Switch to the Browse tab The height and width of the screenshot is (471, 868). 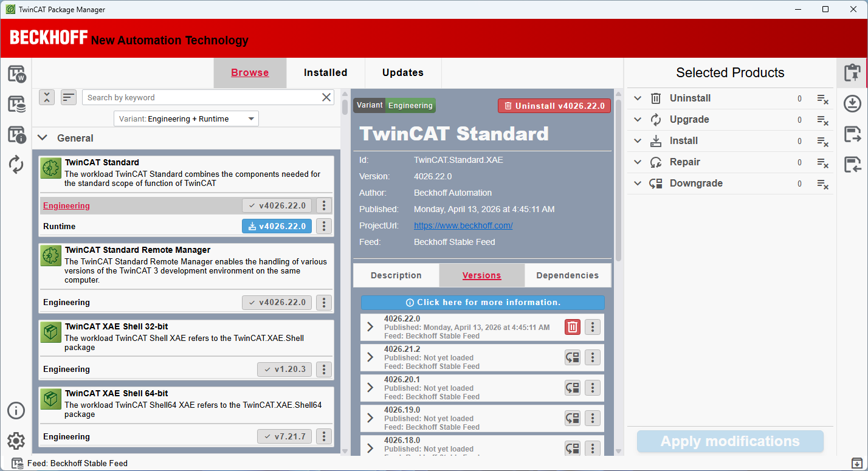[250, 73]
